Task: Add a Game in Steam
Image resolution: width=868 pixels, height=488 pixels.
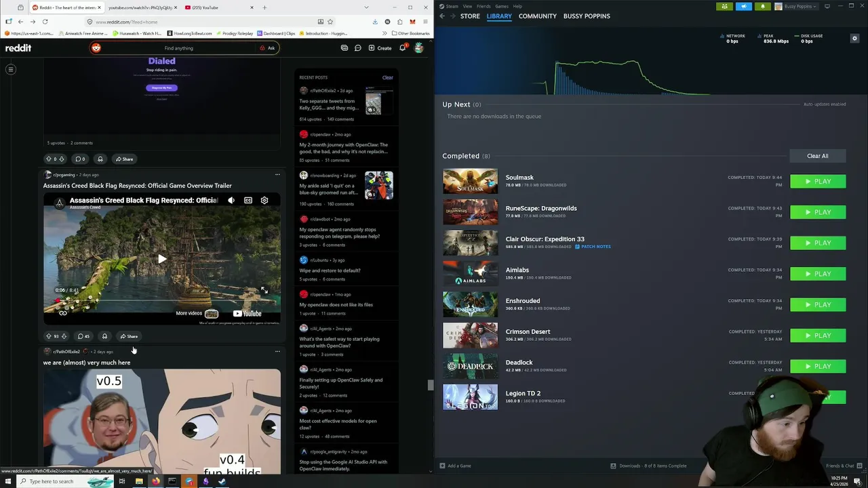Action: click(x=455, y=466)
